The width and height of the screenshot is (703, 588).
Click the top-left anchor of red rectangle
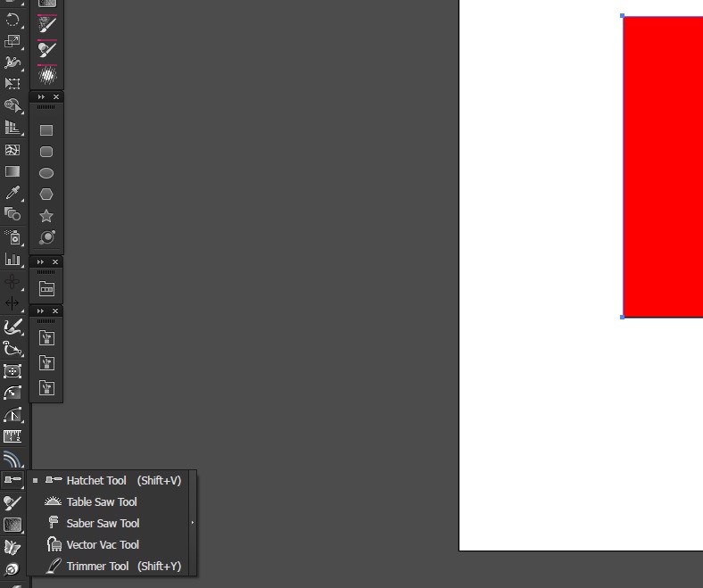[623, 16]
